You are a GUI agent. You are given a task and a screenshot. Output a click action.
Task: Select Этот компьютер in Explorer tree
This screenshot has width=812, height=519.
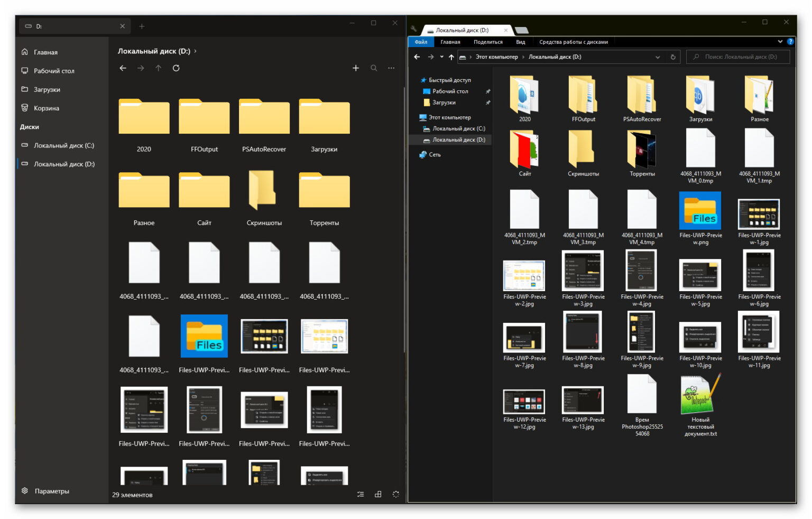449,117
